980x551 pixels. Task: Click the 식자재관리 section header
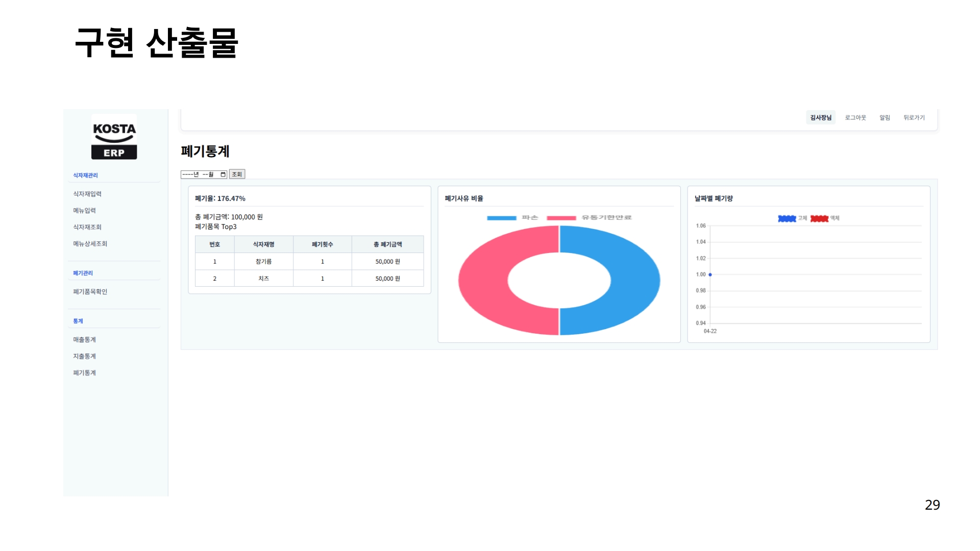[x=85, y=176]
